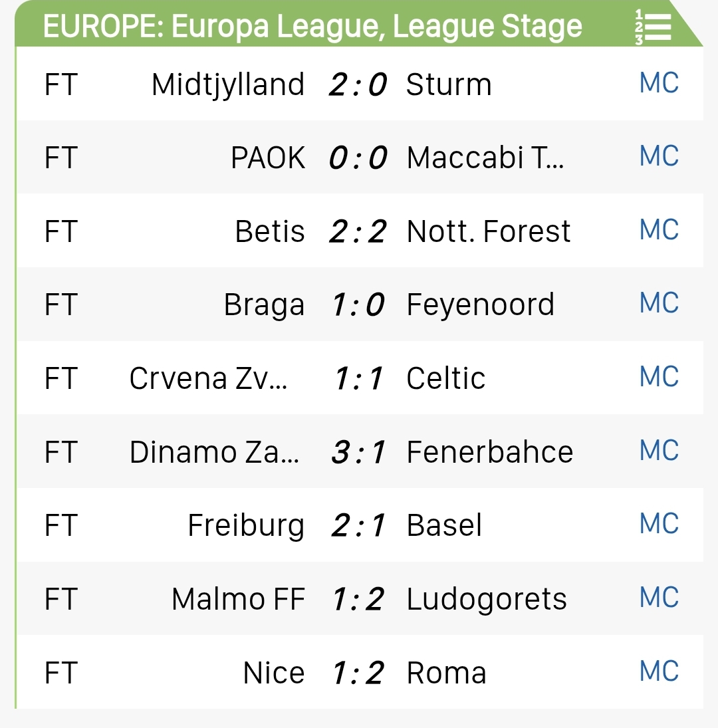Select the Midtjylland team name
Viewport: 718px width, 728px height.
click(x=228, y=85)
